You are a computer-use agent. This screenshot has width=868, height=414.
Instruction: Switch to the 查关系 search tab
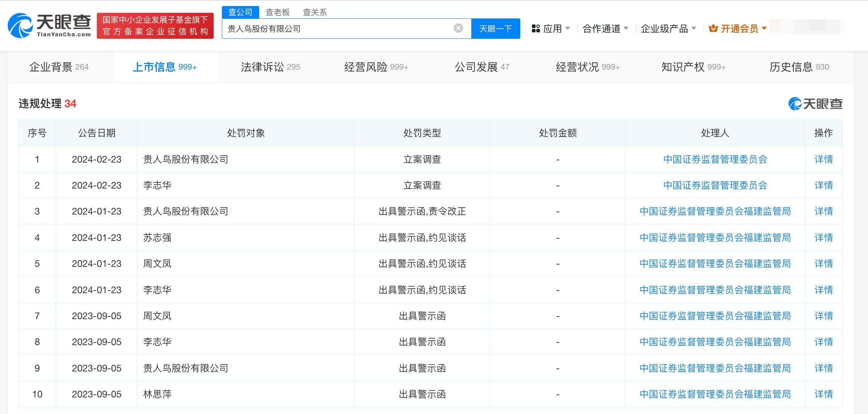point(315,12)
